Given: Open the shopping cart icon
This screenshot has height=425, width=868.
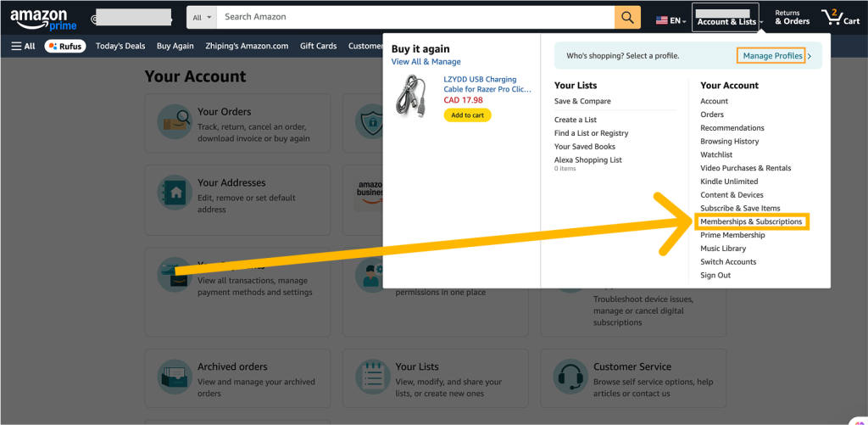Looking at the screenshot, I should point(840,17).
